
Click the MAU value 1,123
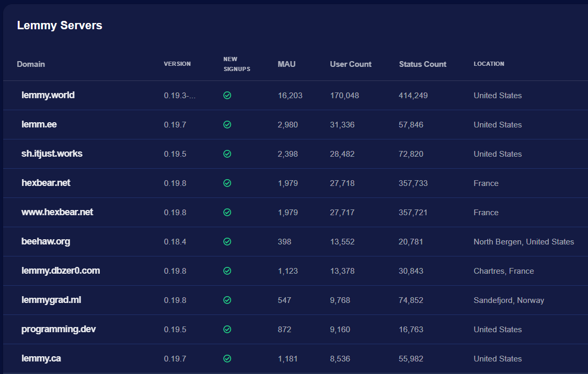[287, 271]
